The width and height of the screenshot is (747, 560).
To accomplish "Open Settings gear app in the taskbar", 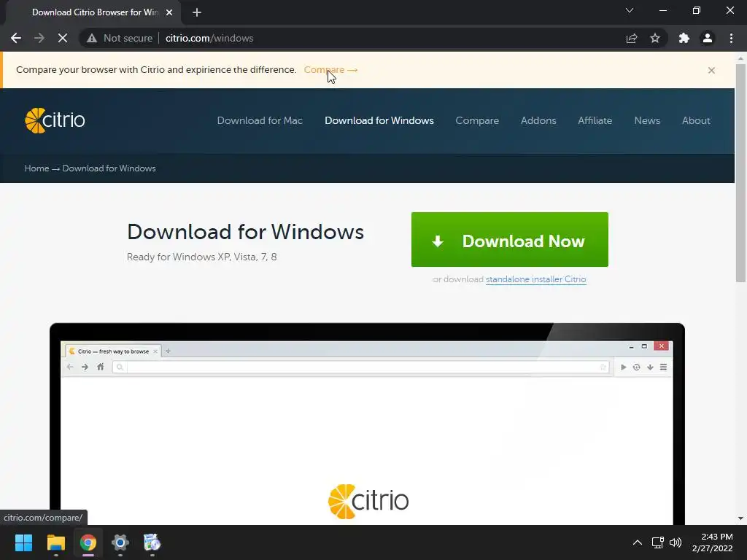I will (x=120, y=542).
